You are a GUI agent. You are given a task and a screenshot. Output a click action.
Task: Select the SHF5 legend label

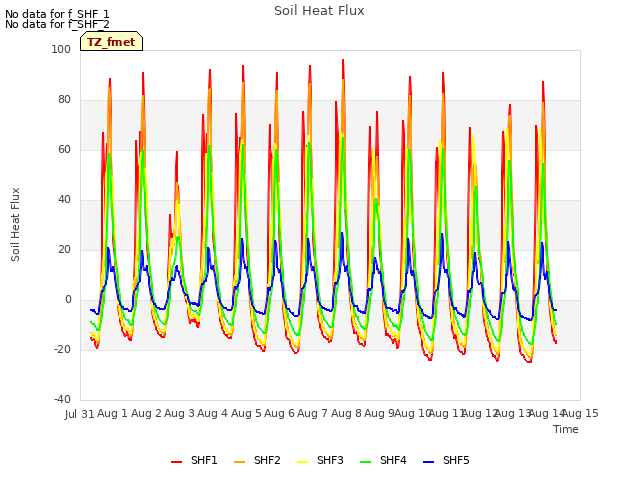pos(456,460)
